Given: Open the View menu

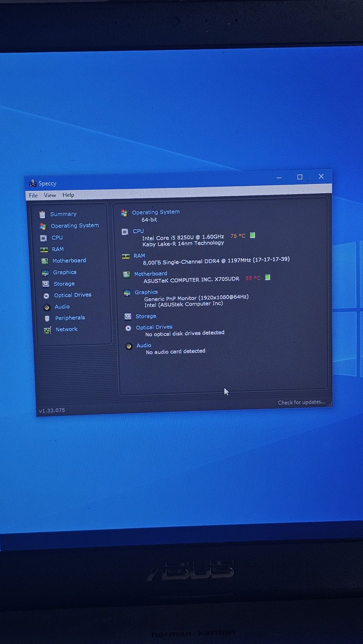Looking at the screenshot, I should click(50, 195).
